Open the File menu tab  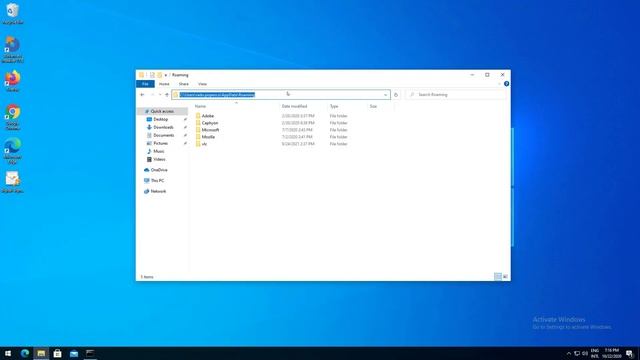[x=145, y=84]
